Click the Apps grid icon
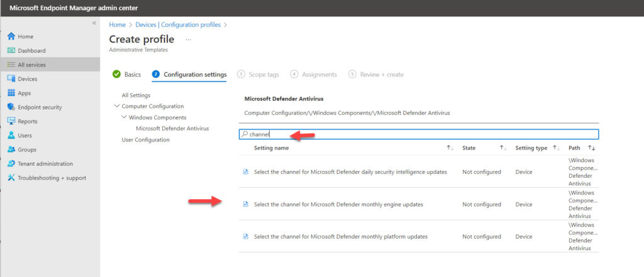The height and width of the screenshot is (277, 644). click(x=11, y=93)
